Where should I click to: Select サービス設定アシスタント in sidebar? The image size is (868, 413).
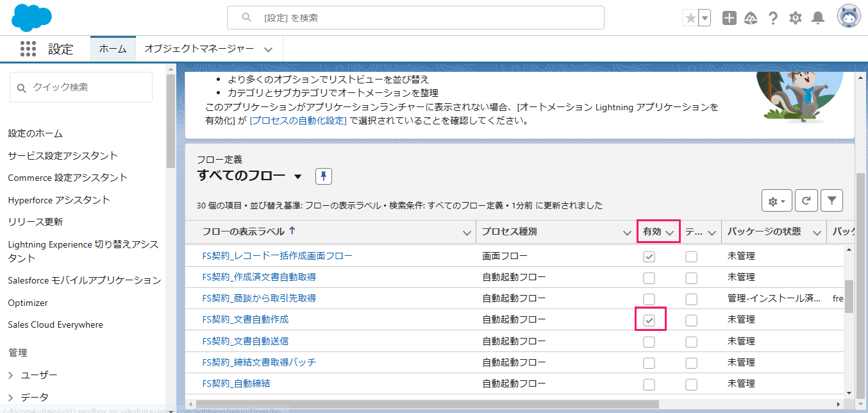point(63,155)
